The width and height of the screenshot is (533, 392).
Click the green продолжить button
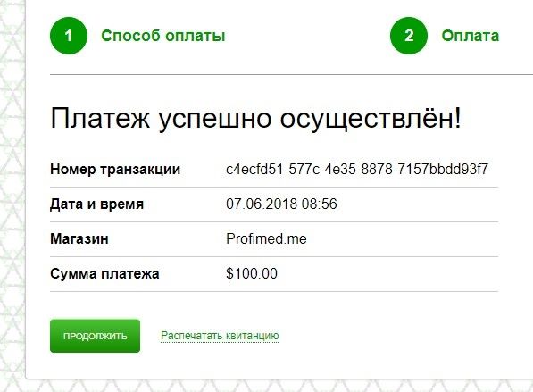[x=95, y=336]
